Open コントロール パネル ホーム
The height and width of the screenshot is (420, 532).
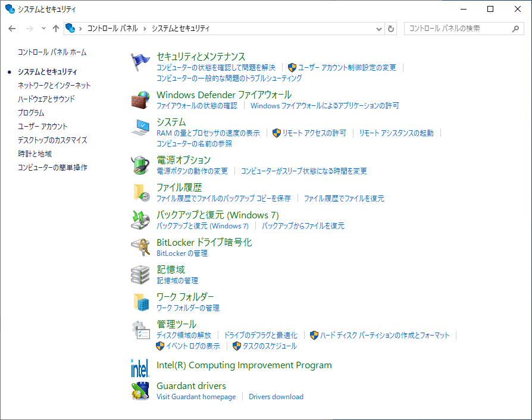click(52, 52)
